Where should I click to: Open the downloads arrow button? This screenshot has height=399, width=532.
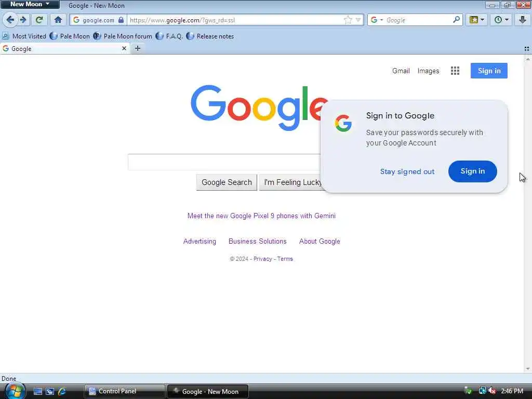[523, 20]
